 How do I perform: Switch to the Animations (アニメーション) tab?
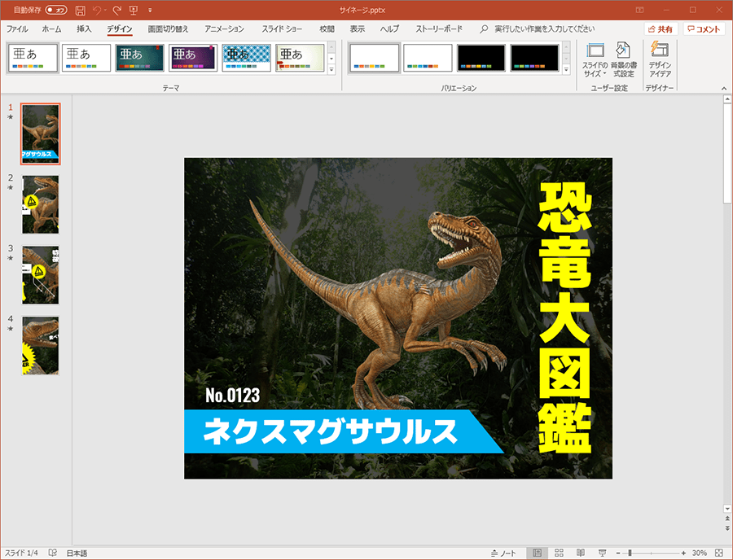224,28
